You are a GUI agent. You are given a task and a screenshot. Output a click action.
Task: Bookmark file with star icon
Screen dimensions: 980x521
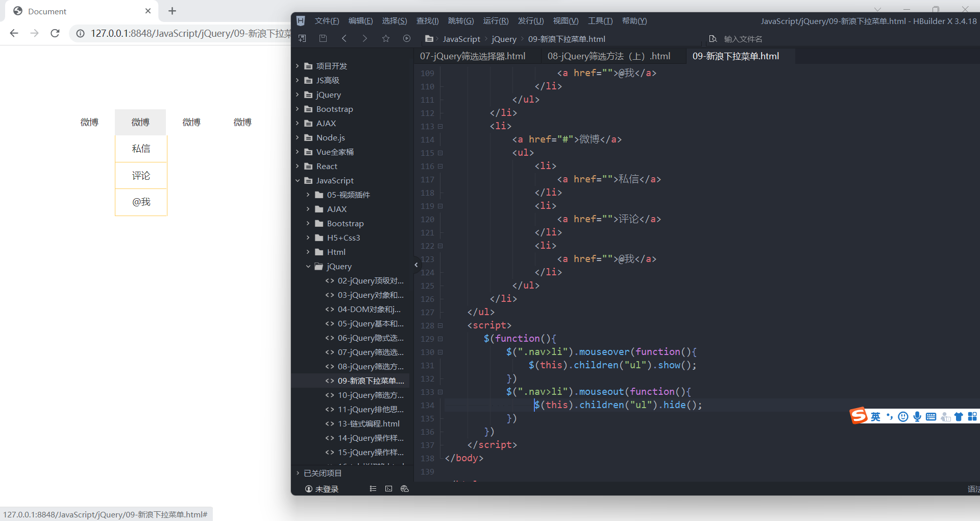tap(386, 38)
